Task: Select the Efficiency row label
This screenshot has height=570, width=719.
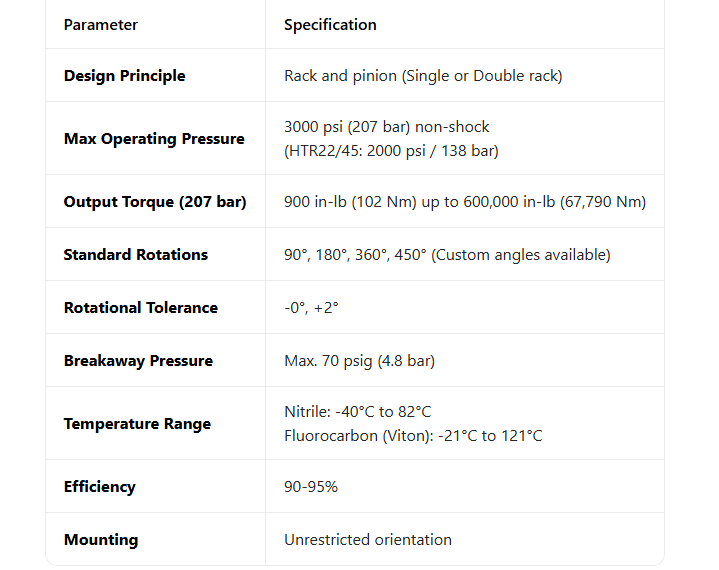Action: 99,487
